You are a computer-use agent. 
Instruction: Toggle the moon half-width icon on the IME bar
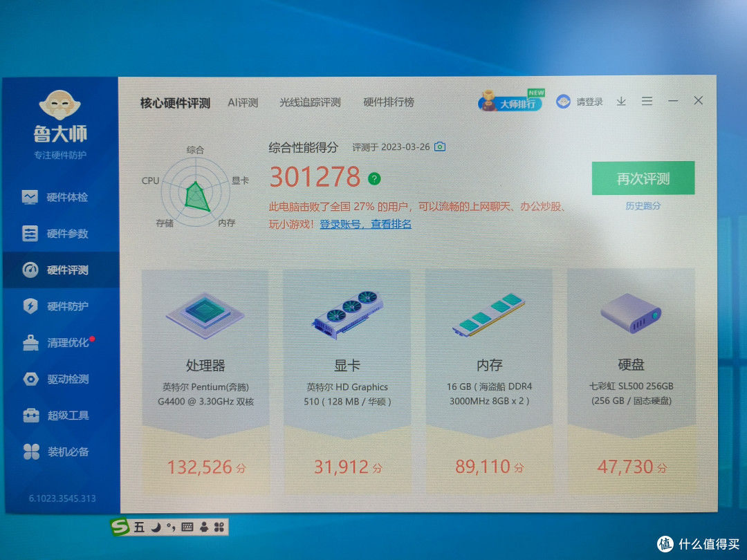(156, 527)
